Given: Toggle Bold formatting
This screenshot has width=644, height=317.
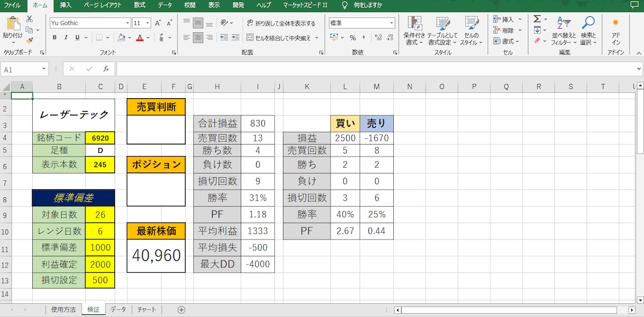Looking at the screenshot, I should tap(54, 37).
